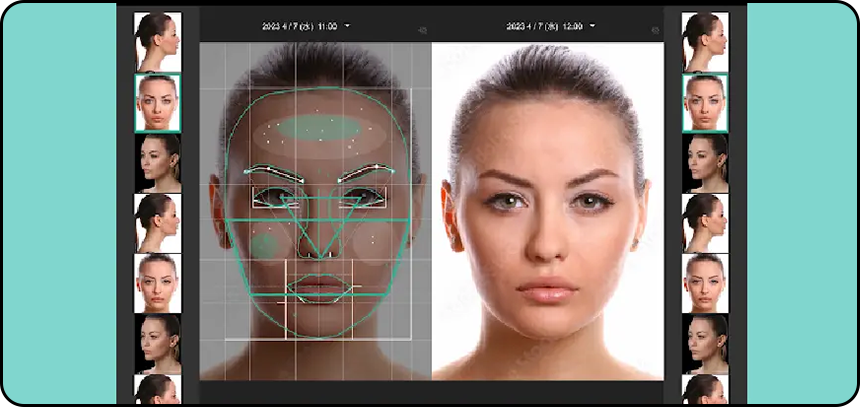Select topmost side-profile thumbnail in right strip

coord(705,42)
